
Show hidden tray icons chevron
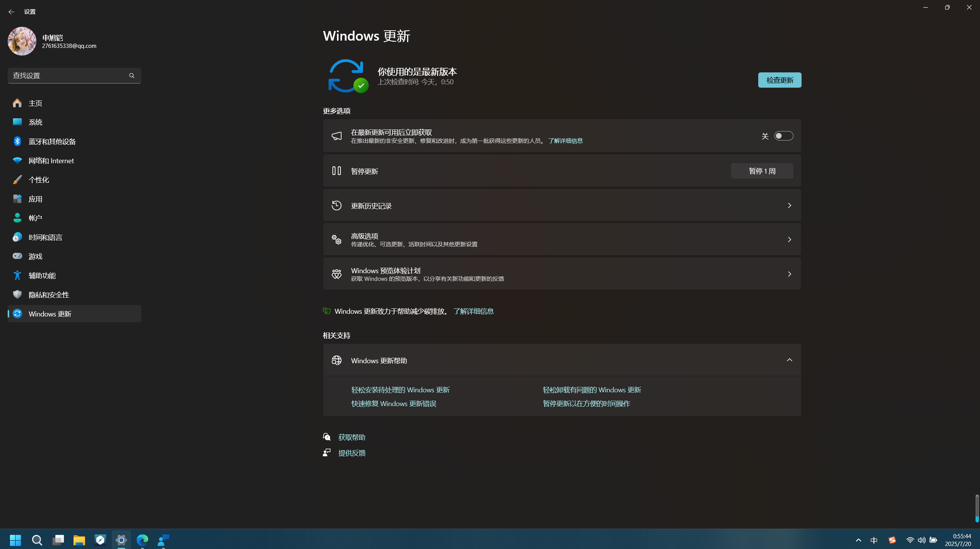858,540
